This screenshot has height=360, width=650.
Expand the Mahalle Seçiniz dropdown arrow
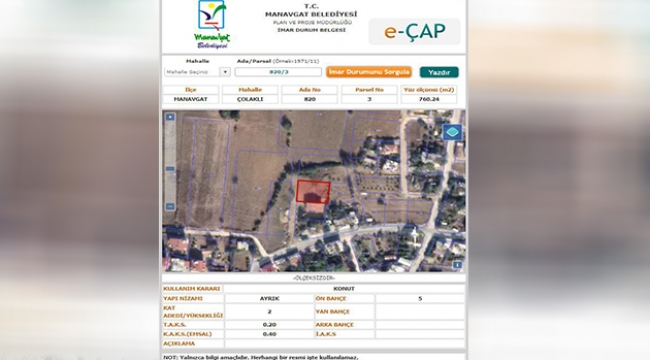point(225,72)
